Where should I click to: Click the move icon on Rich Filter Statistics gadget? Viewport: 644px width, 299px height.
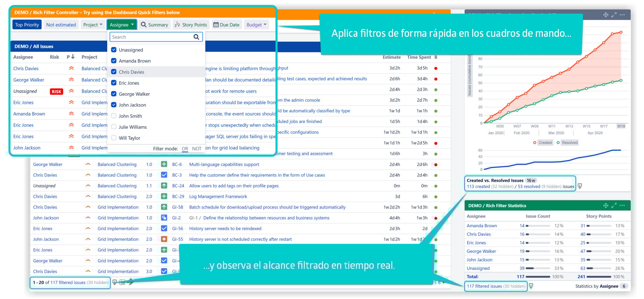tap(606, 205)
